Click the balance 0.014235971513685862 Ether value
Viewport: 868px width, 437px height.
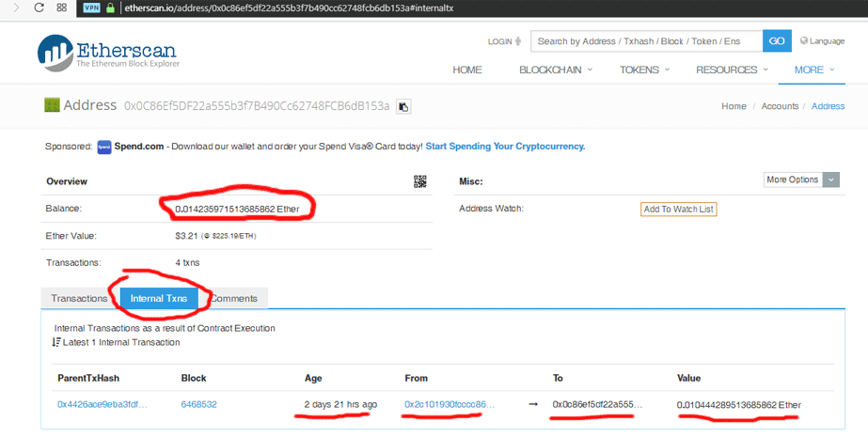click(238, 209)
